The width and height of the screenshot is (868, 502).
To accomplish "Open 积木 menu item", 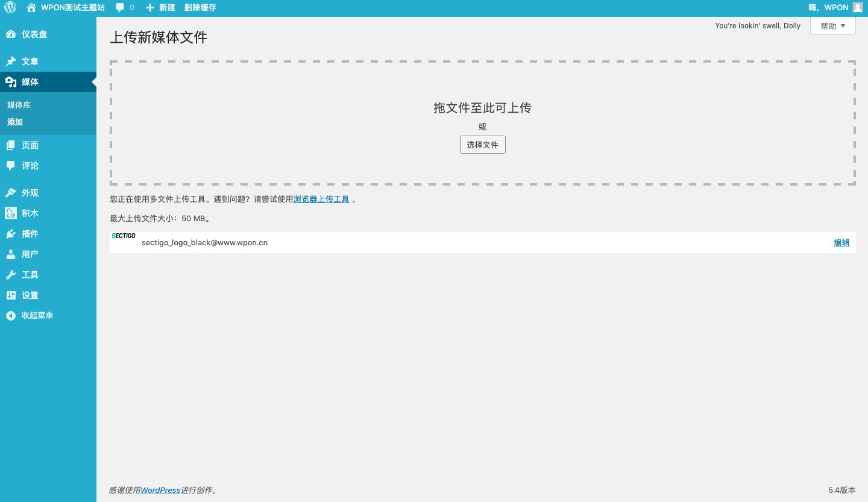I will 48,213.
